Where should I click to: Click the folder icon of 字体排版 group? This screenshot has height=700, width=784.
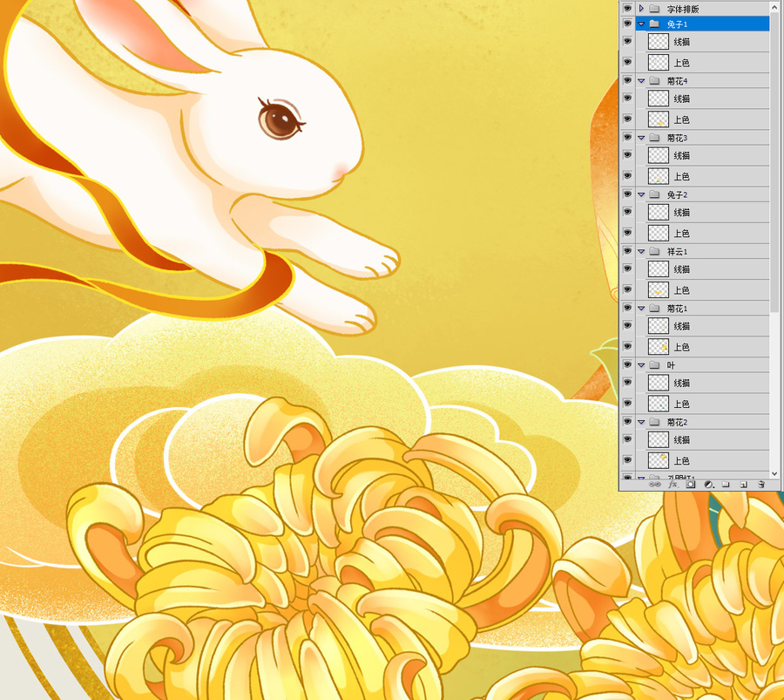[x=654, y=9]
